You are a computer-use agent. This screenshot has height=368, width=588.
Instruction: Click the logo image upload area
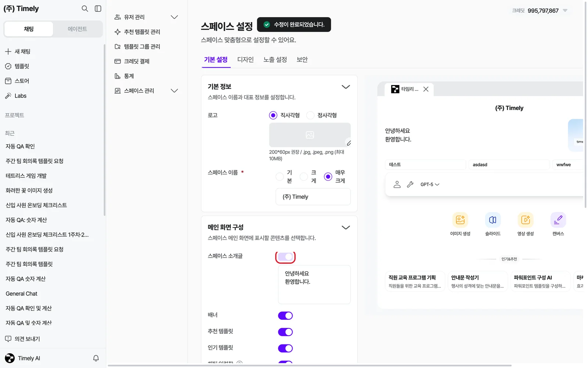coord(310,135)
